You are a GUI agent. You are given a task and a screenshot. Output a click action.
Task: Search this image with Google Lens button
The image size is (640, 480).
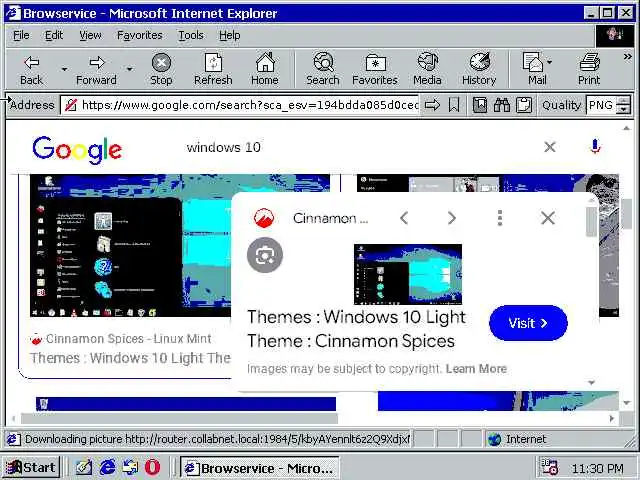[265, 255]
